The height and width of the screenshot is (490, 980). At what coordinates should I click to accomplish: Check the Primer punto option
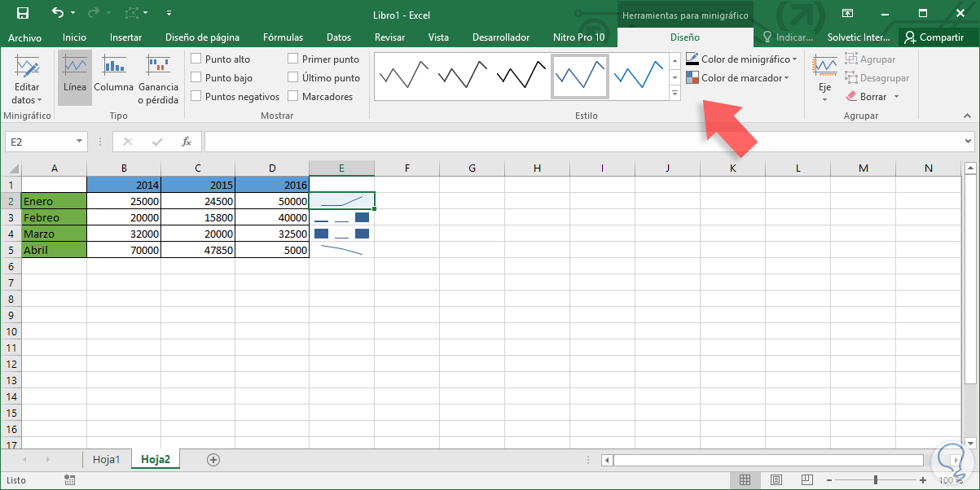point(292,59)
